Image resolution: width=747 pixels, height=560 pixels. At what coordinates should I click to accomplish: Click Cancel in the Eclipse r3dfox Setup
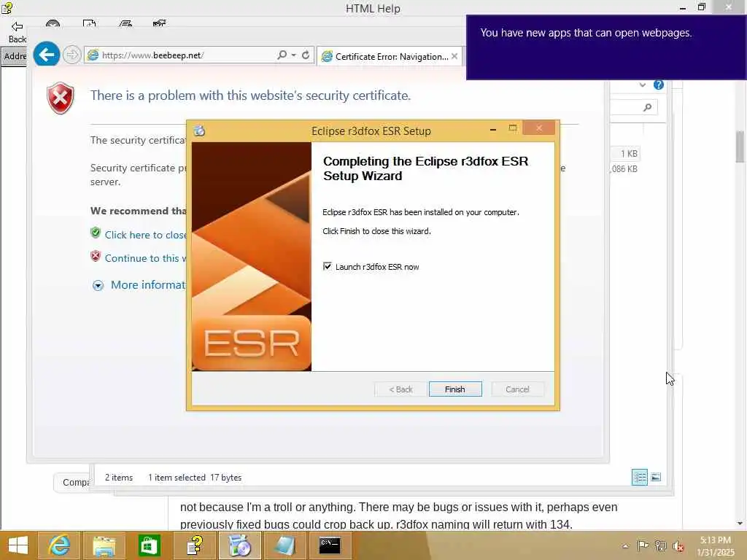point(517,389)
